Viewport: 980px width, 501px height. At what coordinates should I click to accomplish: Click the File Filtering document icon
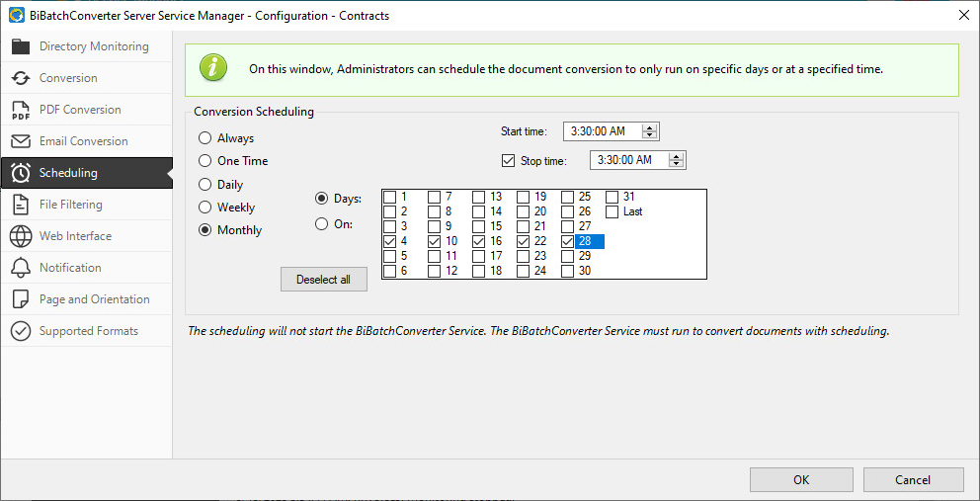coord(21,205)
